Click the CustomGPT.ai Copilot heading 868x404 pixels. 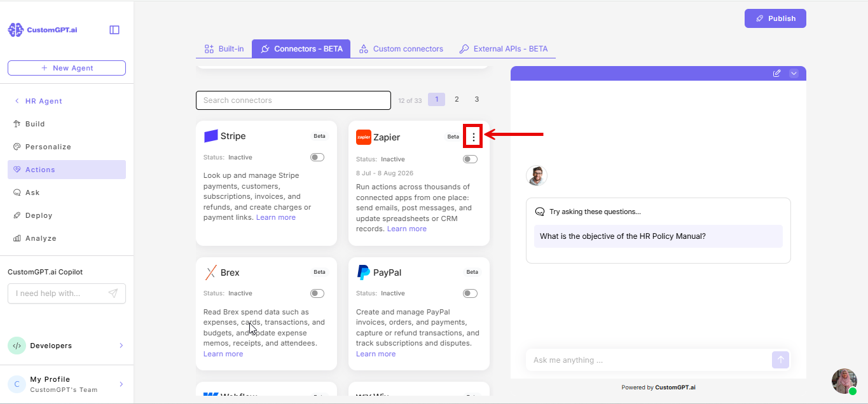(x=45, y=272)
